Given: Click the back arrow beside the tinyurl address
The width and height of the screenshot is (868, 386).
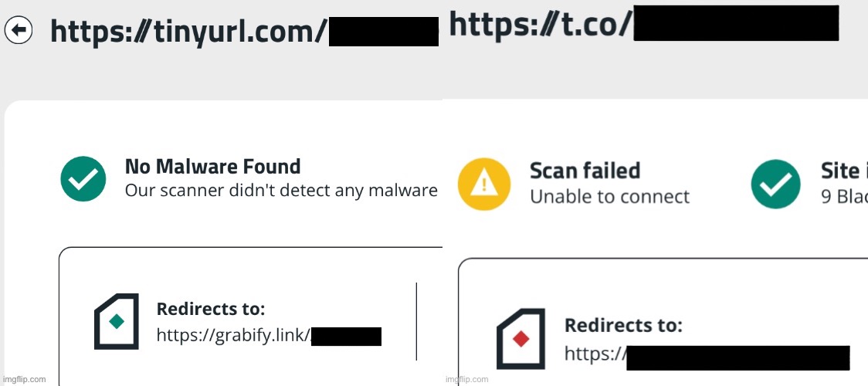Looking at the screenshot, I should (18, 30).
